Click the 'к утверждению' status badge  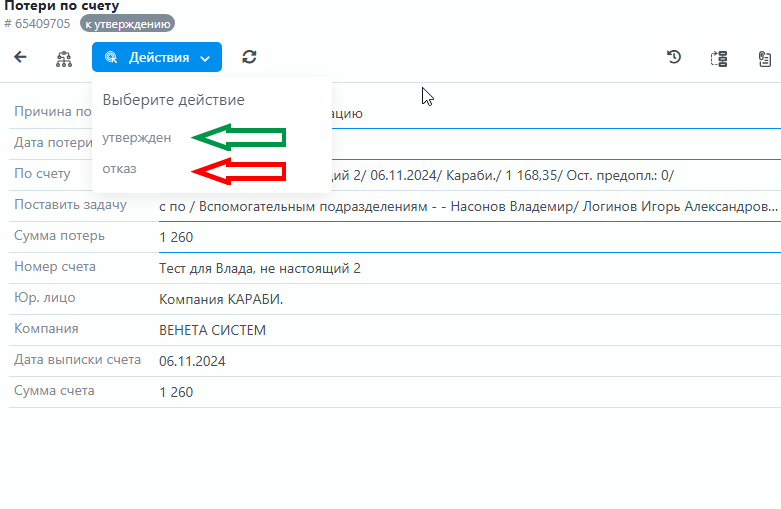127,23
